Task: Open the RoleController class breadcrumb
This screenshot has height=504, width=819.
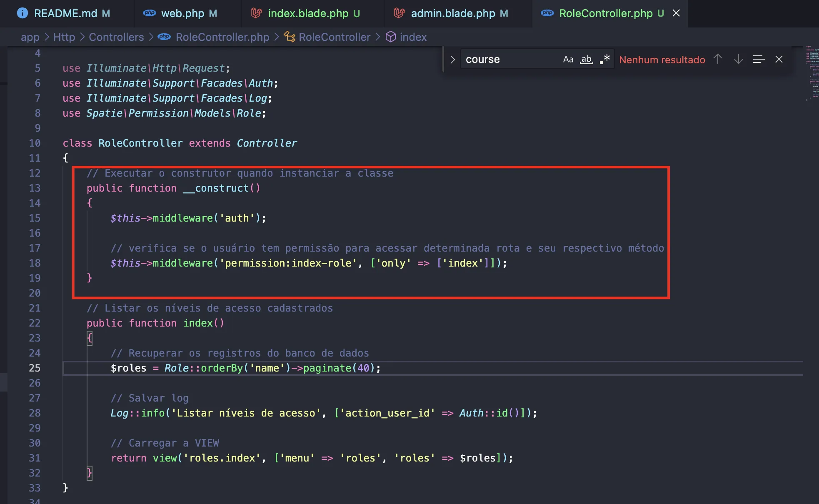Action: click(x=334, y=37)
